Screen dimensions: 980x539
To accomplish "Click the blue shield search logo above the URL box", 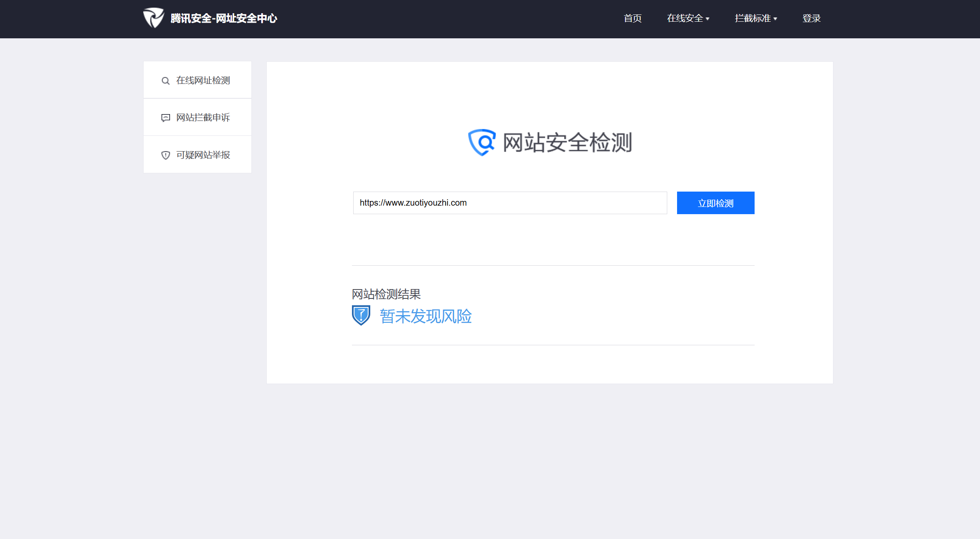I will 482,142.
